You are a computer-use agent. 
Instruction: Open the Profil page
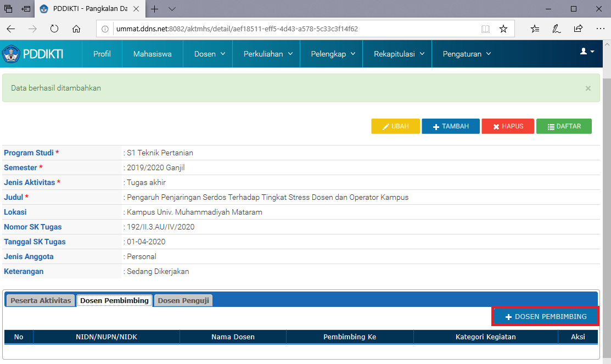[x=102, y=53]
